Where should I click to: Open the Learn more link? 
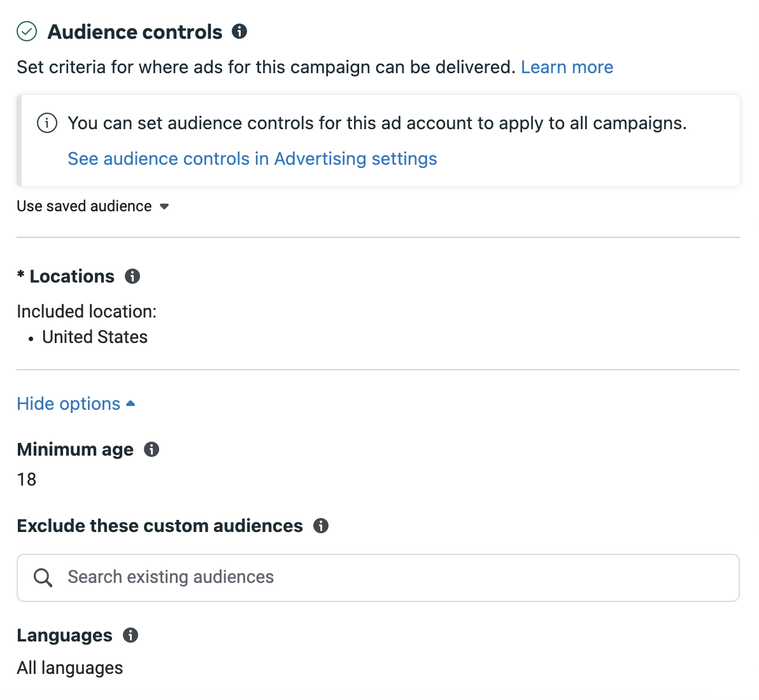tap(567, 67)
